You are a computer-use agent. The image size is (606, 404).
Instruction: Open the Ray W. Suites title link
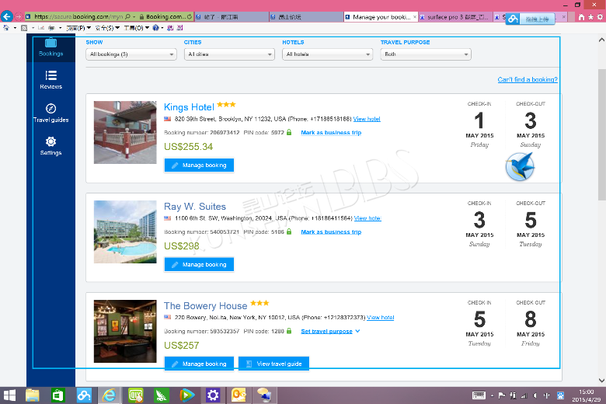pyautogui.click(x=195, y=206)
